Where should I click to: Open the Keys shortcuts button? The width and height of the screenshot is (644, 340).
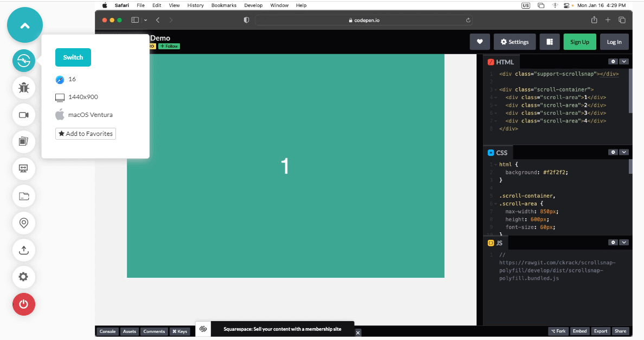coord(180,331)
